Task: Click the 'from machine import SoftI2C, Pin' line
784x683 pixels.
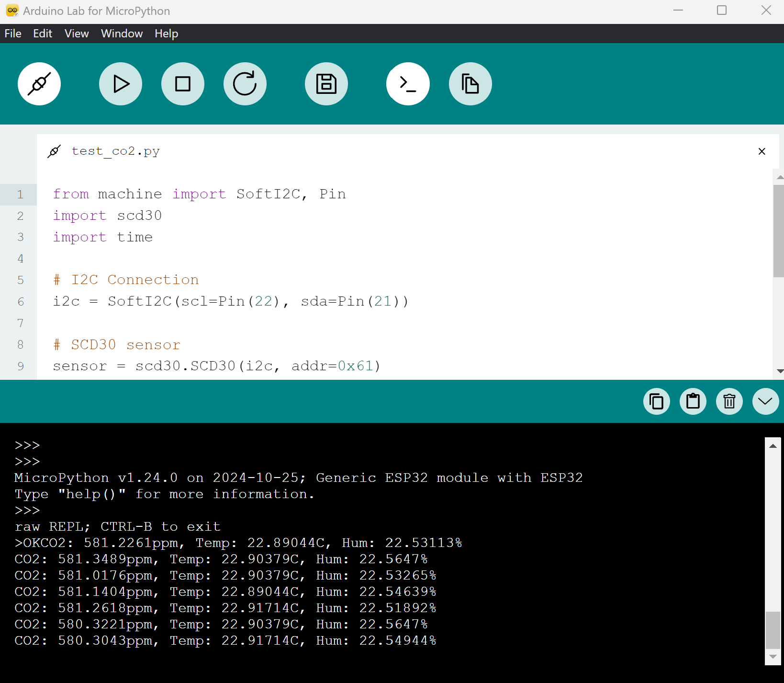Action: pyautogui.click(x=200, y=194)
